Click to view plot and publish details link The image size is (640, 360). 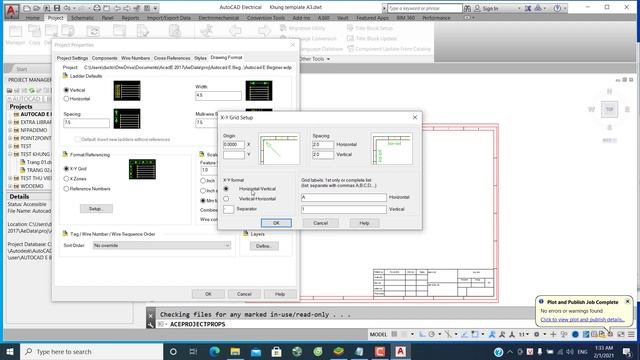pyautogui.click(x=582, y=320)
